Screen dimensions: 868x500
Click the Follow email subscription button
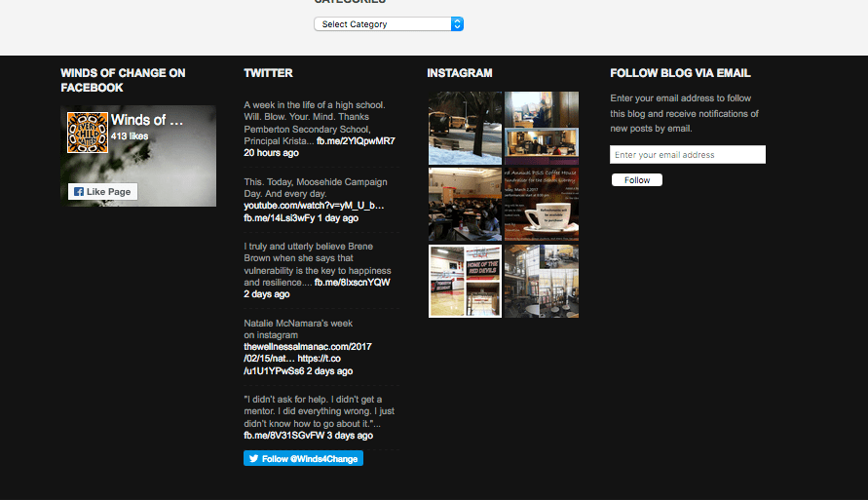[637, 180]
